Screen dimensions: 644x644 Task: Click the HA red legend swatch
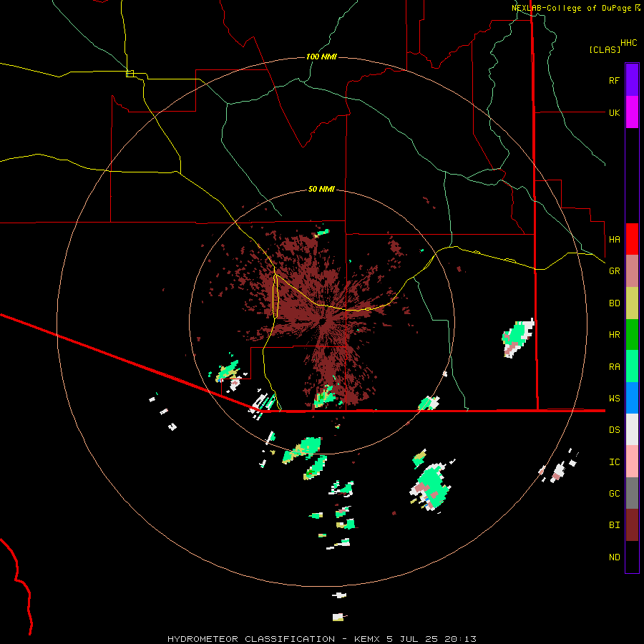tap(632, 239)
